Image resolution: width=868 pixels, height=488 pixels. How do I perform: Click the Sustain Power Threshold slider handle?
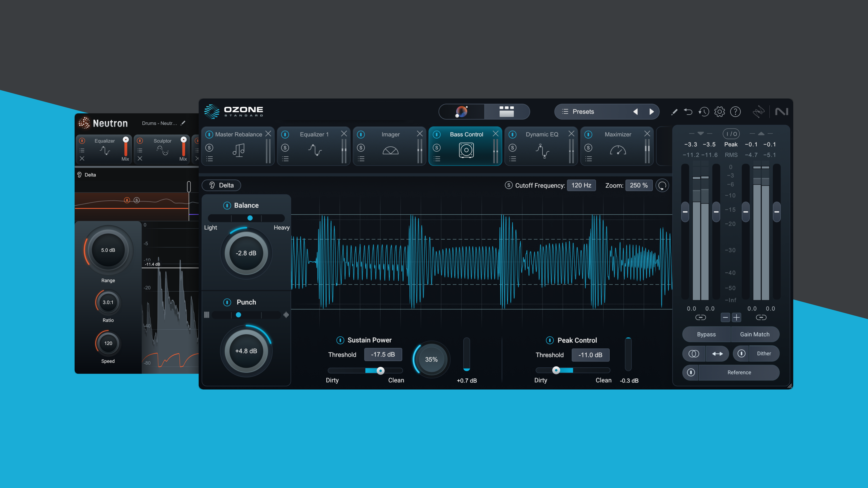380,371
